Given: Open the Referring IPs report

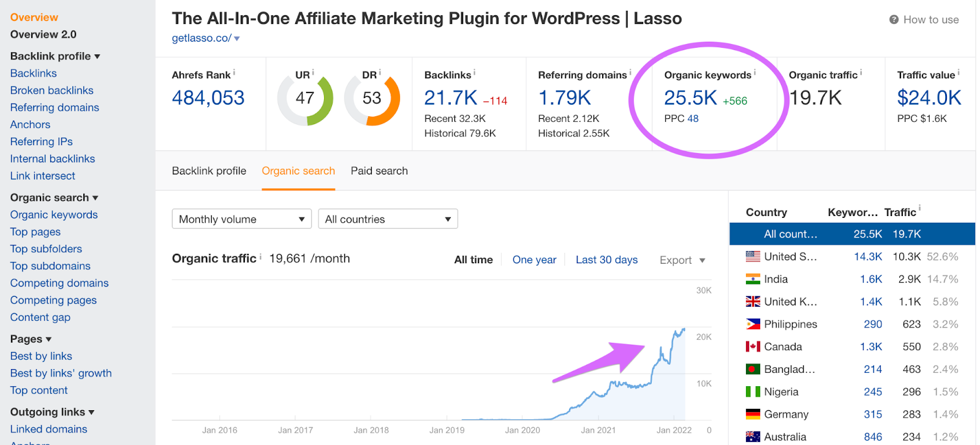Looking at the screenshot, I should click(42, 141).
